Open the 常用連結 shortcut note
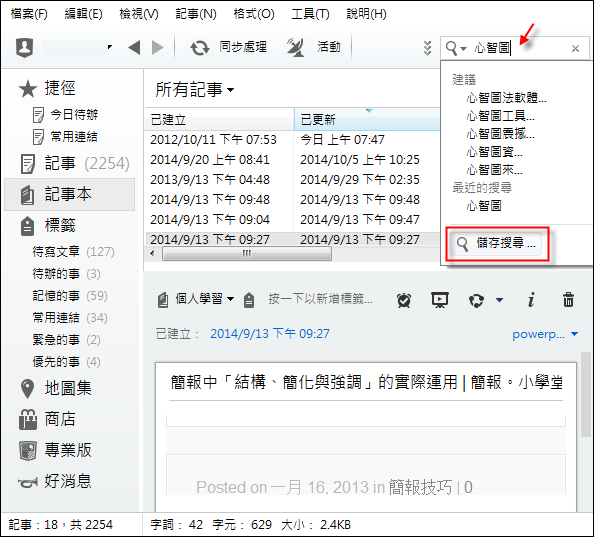The image size is (594, 537). (x=66, y=137)
